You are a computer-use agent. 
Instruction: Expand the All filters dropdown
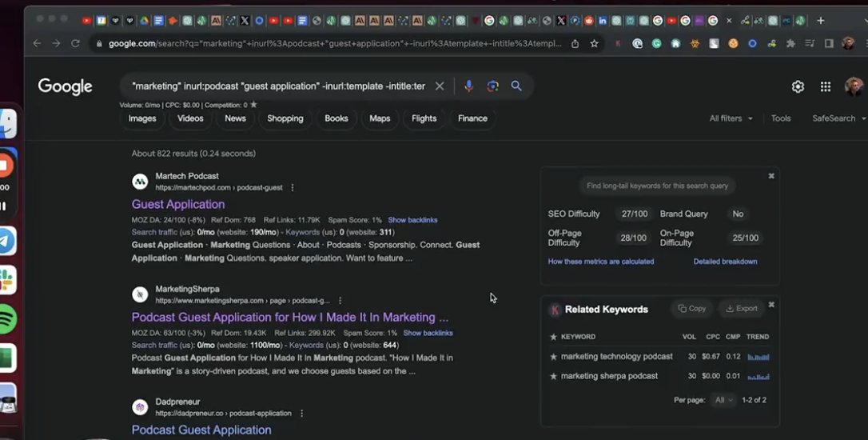[731, 118]
